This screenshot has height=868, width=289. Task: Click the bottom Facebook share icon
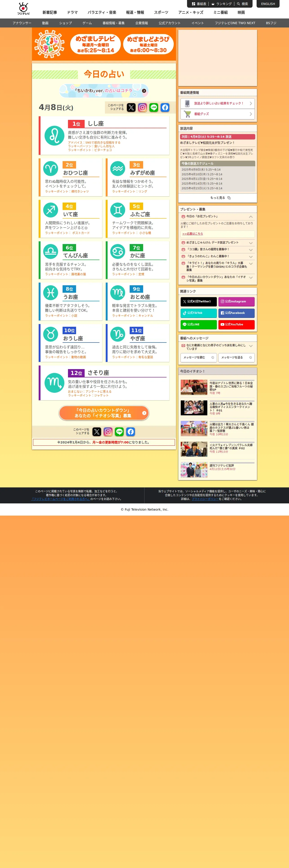point(131,432)
